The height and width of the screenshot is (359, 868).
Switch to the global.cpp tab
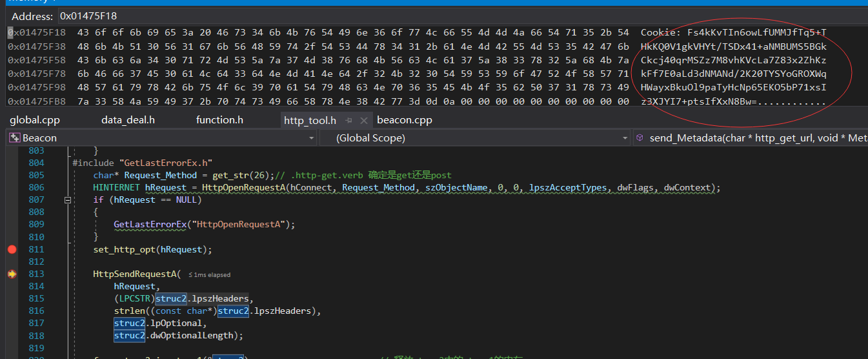coord(35,120)
